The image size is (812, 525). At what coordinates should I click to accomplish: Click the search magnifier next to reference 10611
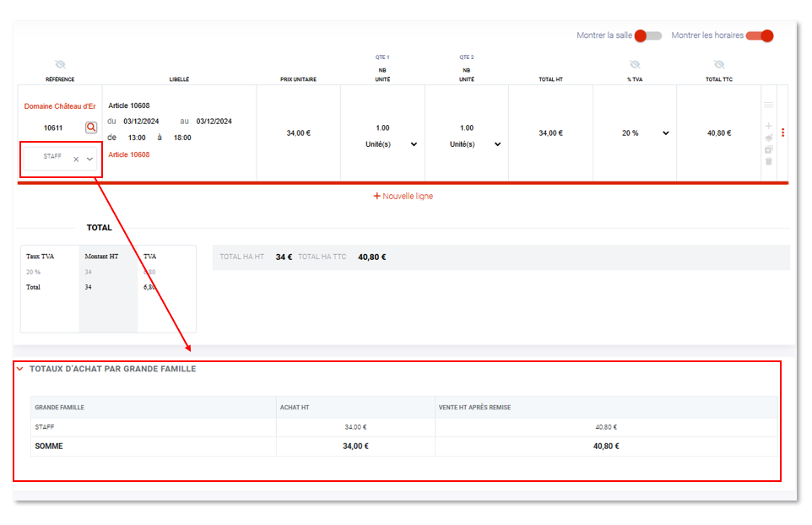(91, 127)
